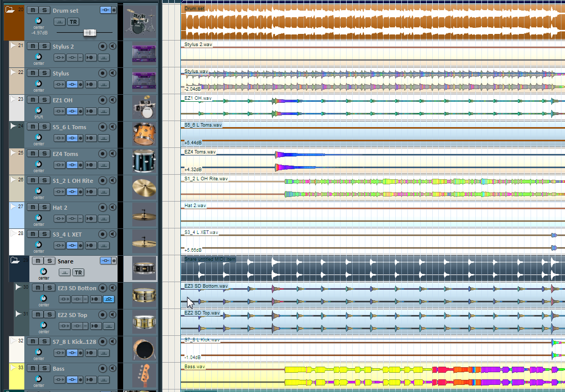Viewport: 565px width, 392px height.
Task: Mute the Drum set track
Action: coord(32,10)
